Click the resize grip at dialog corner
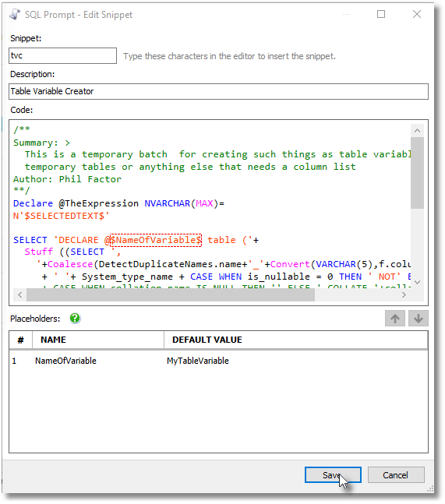The height and width of the screenshot is (504, 445). tap(430, 489)
